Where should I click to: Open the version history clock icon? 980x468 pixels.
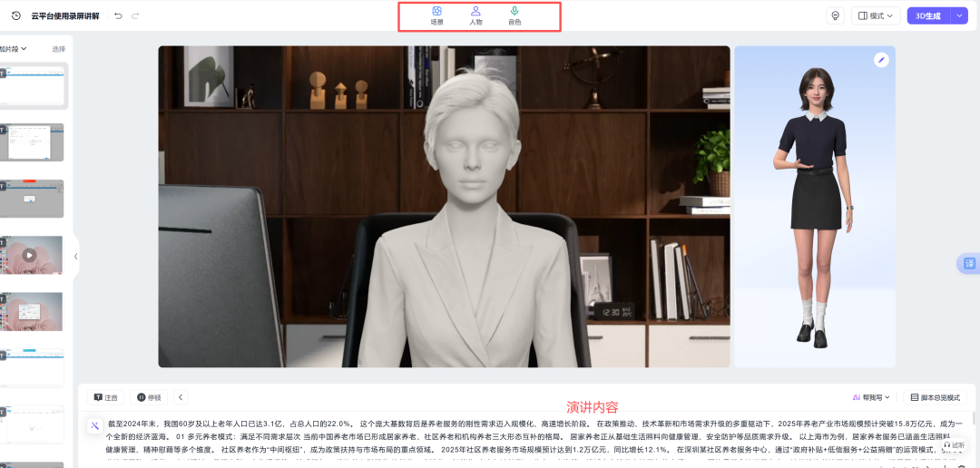tap(16, 15)
